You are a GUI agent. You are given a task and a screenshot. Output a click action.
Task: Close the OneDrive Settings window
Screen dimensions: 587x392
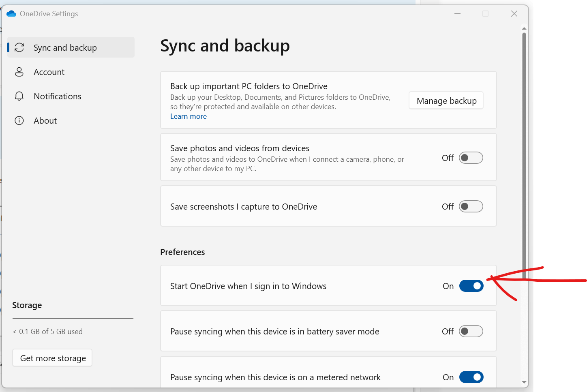(514, 14)
